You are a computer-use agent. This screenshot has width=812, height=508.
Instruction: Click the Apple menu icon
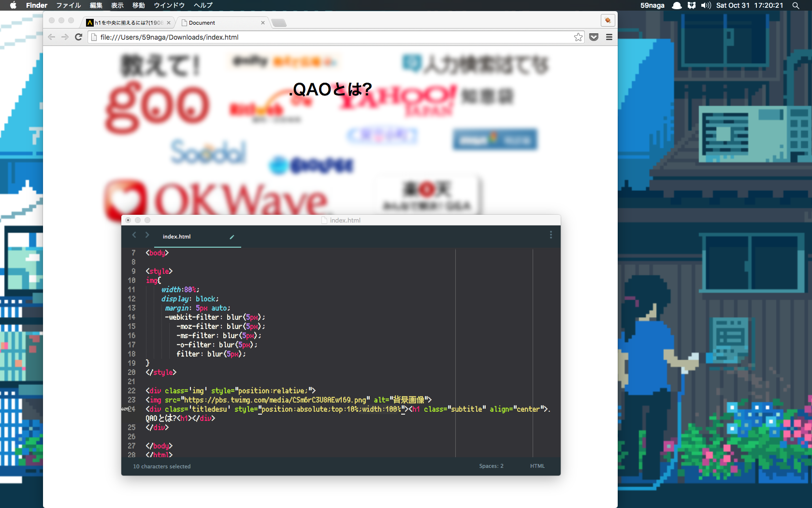13,5
